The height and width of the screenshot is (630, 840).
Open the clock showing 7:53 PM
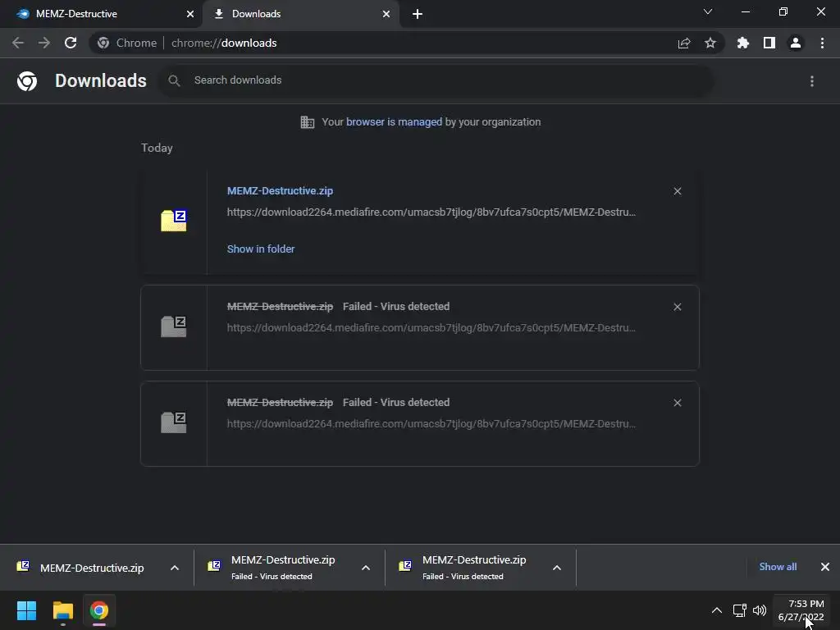click(x=801, y=610)
